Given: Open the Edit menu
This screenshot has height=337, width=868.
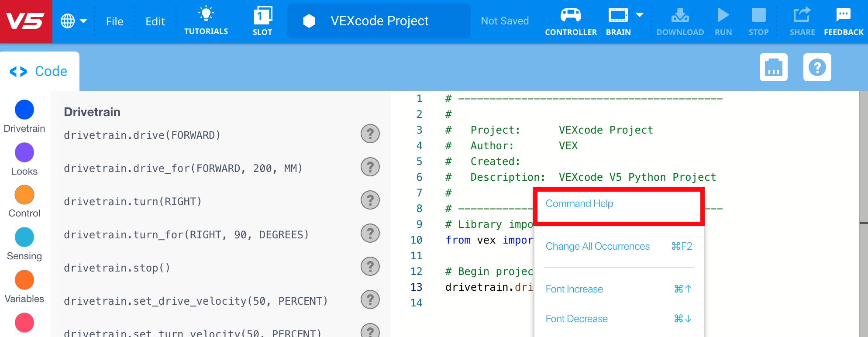Looking at the screenshot, I should [x=155, y=21].
